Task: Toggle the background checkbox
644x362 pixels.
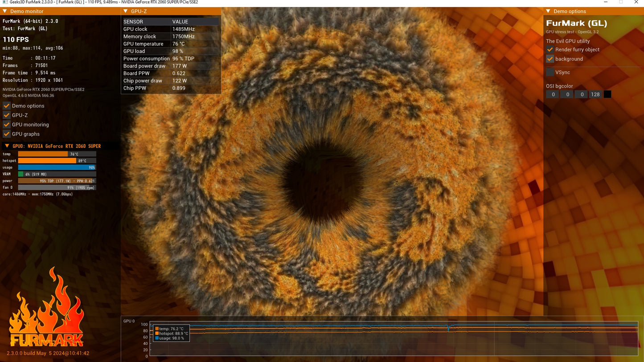Action: click(550, 59)
